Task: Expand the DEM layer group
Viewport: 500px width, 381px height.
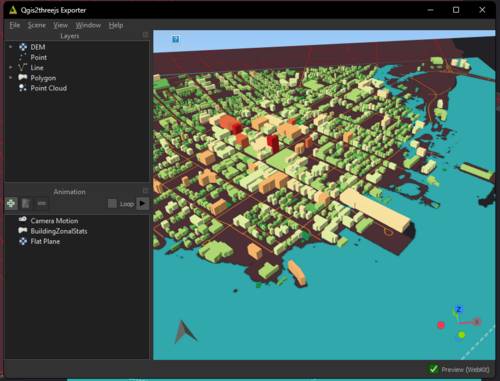Action: pos(11,47)
